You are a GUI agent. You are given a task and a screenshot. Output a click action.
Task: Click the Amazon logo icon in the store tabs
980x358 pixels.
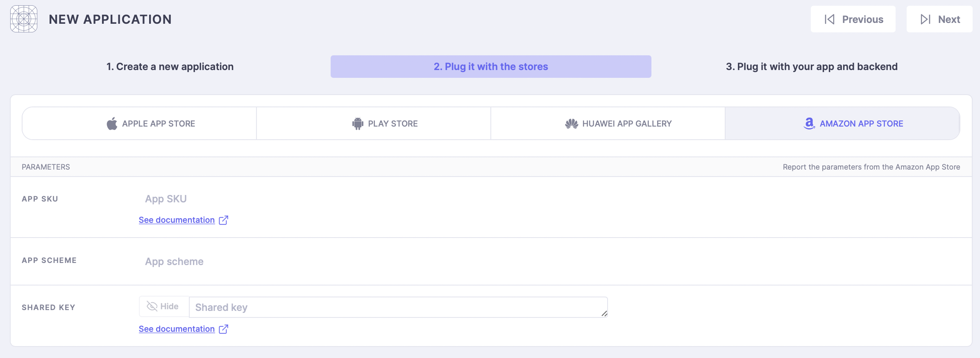coord(809,123)
